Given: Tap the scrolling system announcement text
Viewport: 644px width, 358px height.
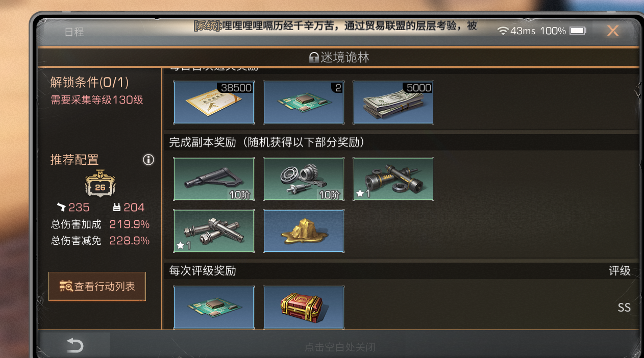Looking at the screenshot, I should (335, 25).
